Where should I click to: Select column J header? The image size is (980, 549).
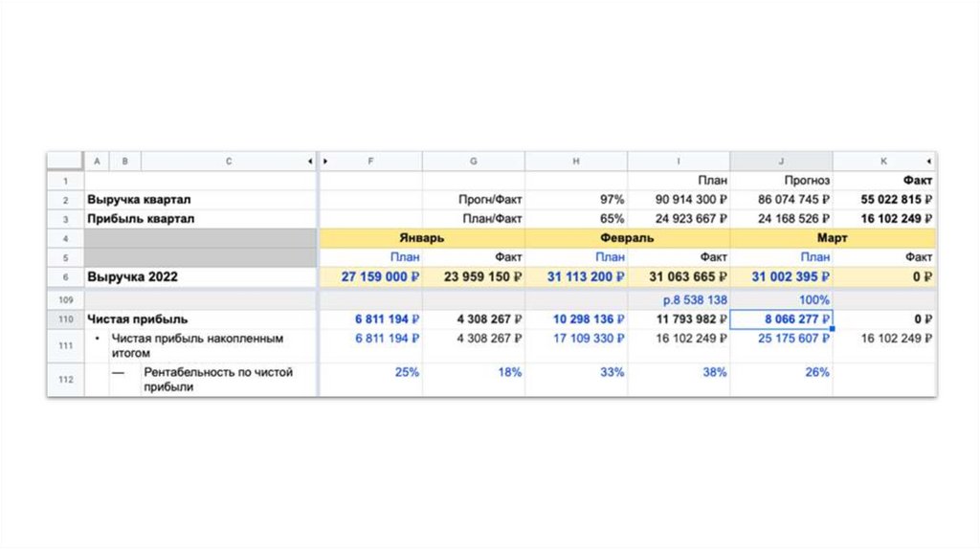coord(781,161)
